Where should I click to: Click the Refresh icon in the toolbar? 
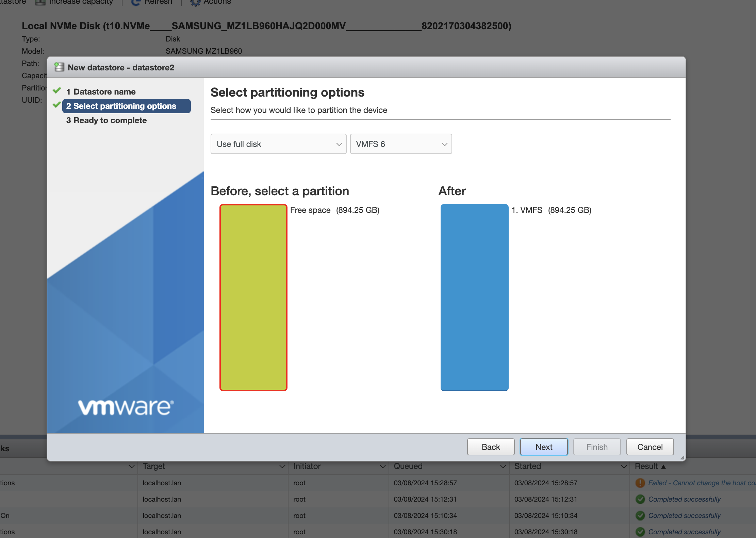[135, 2]
